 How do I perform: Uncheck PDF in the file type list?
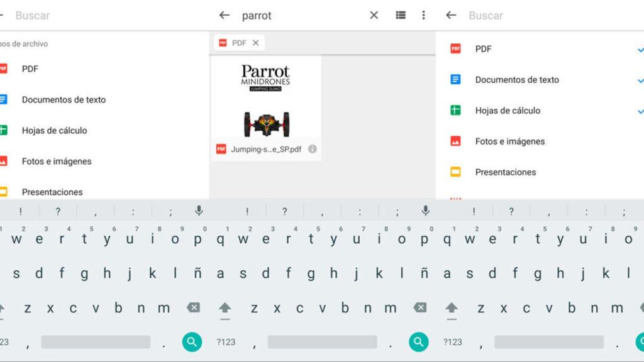[x=641, y=50]
